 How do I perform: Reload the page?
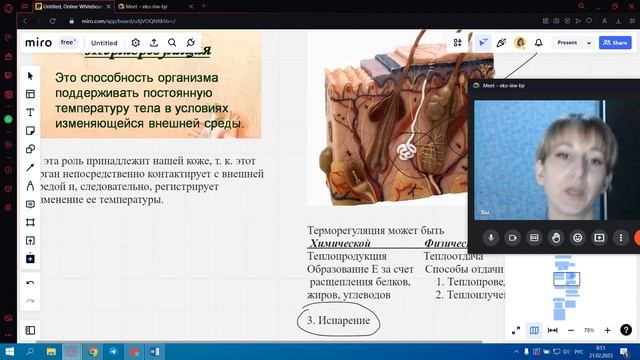click(53, 21)
